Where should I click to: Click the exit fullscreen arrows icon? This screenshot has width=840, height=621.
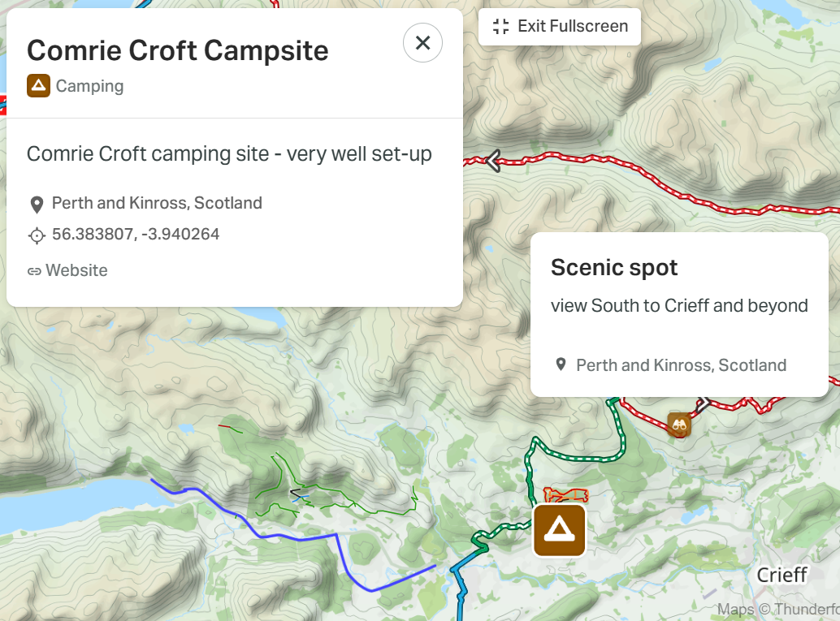[500, 26]
